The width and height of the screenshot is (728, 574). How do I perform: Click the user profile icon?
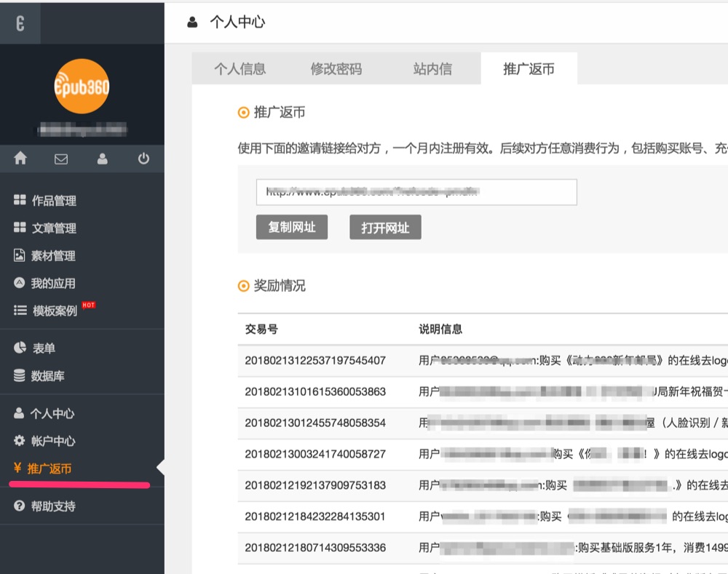tap(103, 159)
